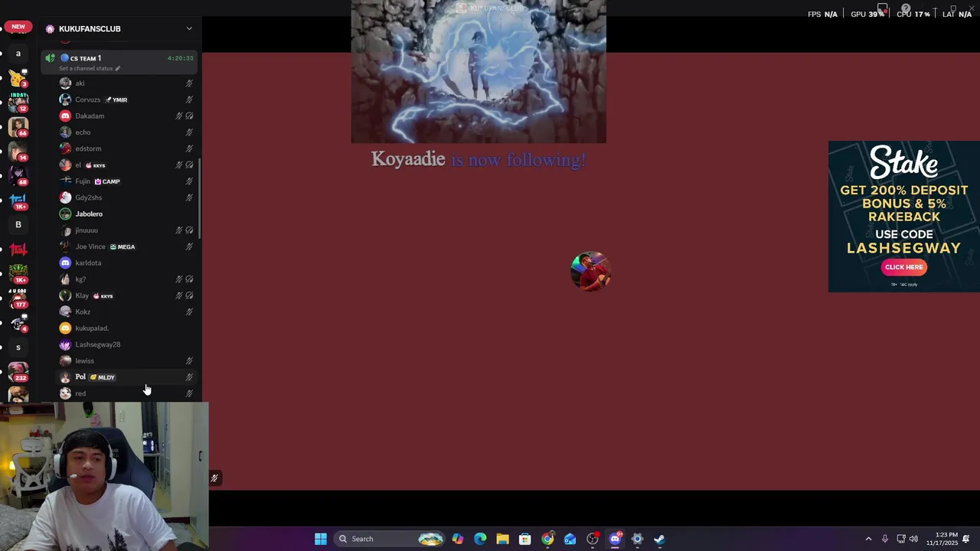The width and height of the screenshot is (980, 551).
Task: Click the muted mic icon on Kokz's row
Action: click(189, 311)
